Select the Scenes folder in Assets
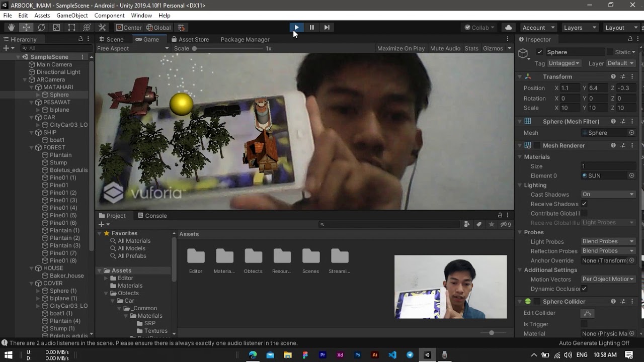 point(310,261)
